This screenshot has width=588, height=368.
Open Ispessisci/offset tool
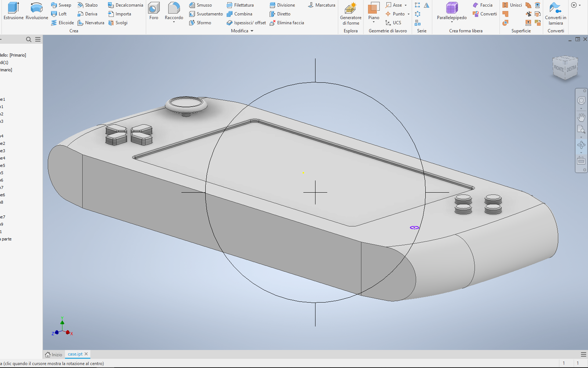(x=246, y=23)
